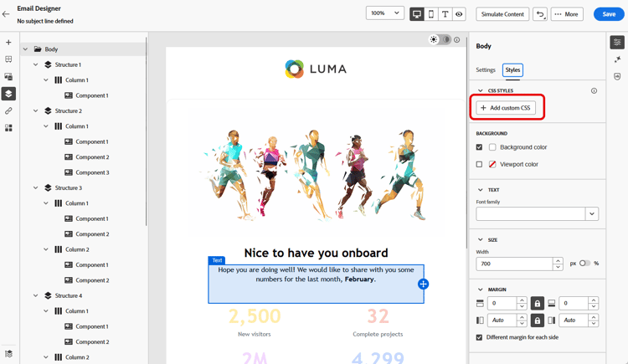
Task: Switch to plain text view
Action: click(x=445, y=14)
